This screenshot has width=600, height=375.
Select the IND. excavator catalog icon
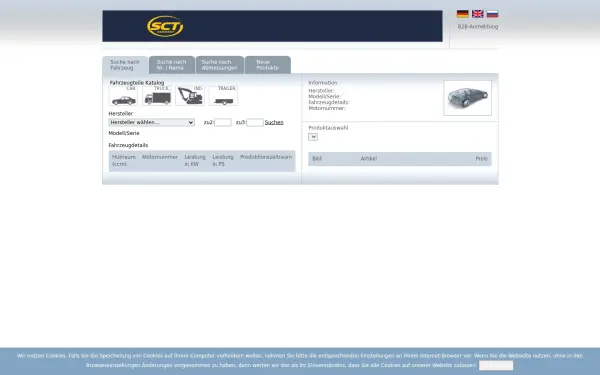(190, 95)
